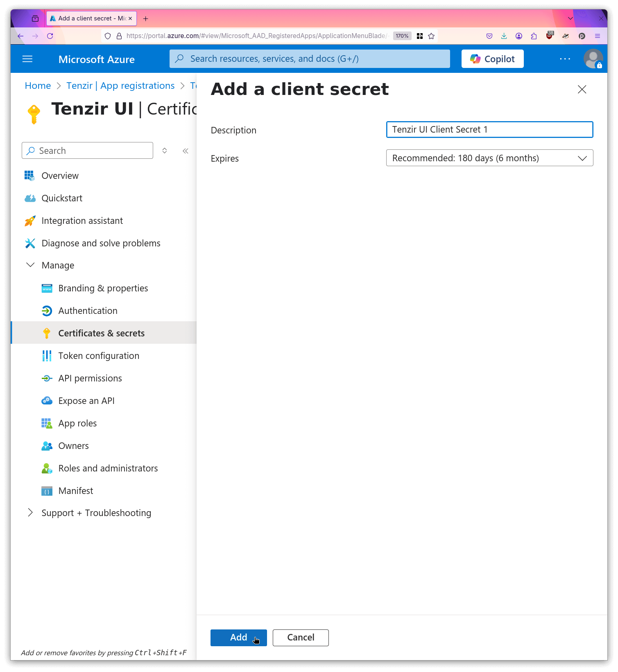This screenshot has width=618, height=672.
Task: Select API permissions in sidebar
Action: pyautogui.click(x=90, y=378)
